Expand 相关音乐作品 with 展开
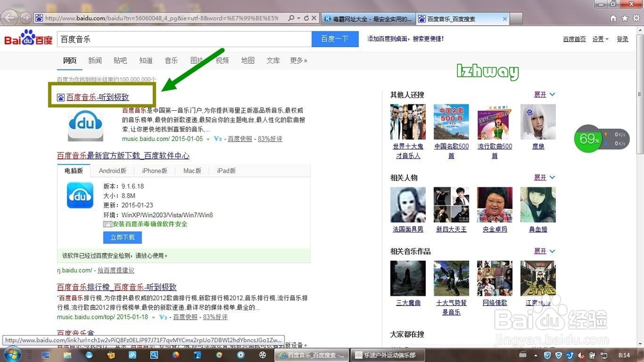This screenshot has width=644, height=362. [x=544, y=251]
